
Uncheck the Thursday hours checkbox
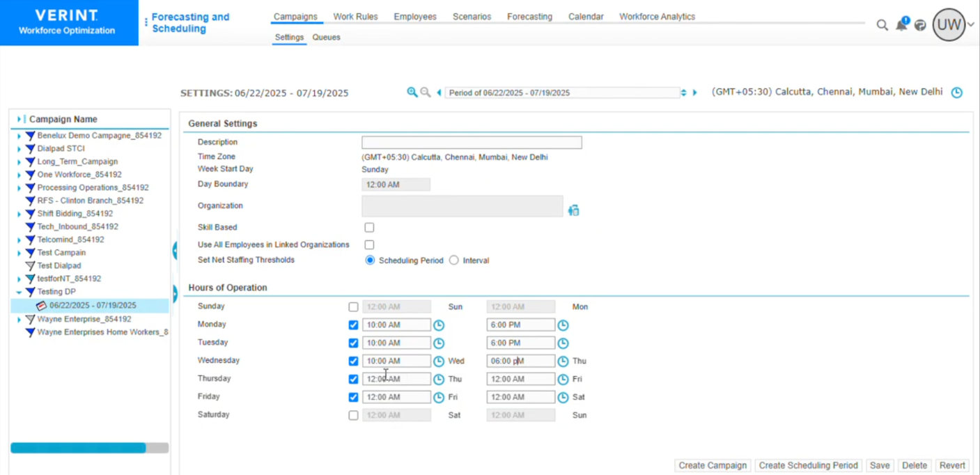pyautogui.click(x=353, y=380)
